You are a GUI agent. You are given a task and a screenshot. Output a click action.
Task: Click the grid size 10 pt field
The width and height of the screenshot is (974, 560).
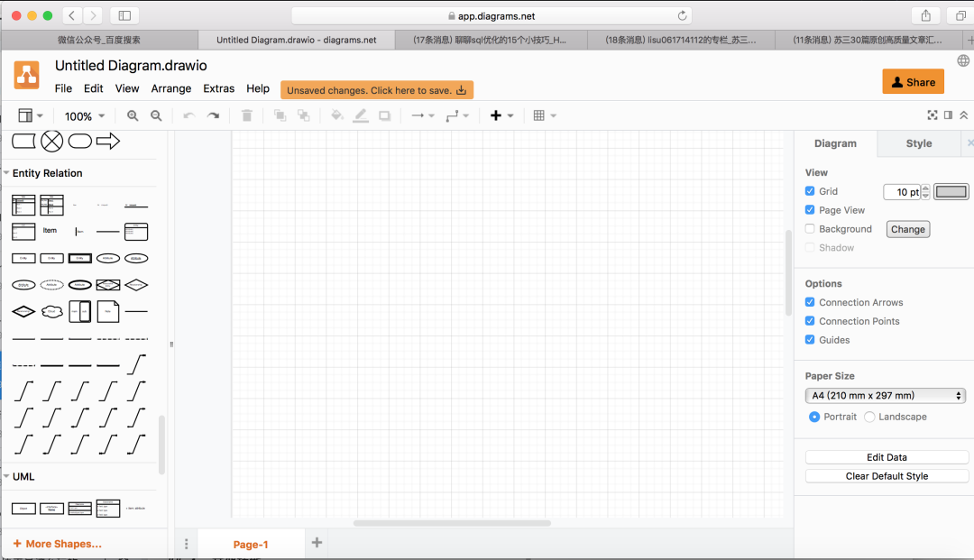[902, 192]
